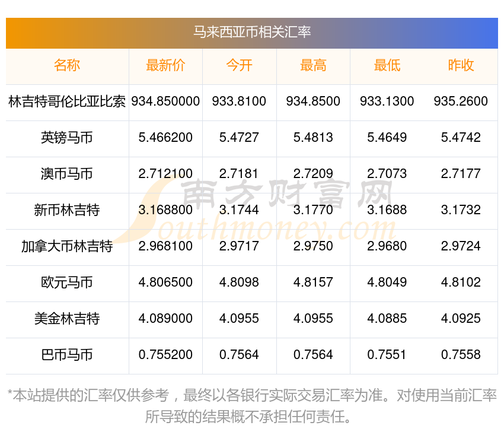This screenshot has height=435, width=504.
Task: Click the 马来西亚币相关汇率 table title
Action: pyautogui.click(x=252, y=32)
